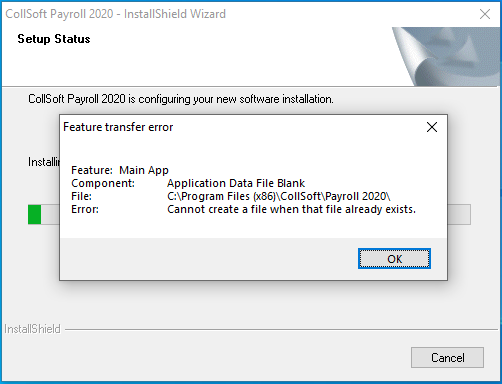This screenshot has height=384, width=502.
Task: Click the Component: field label
Action: 103,183
